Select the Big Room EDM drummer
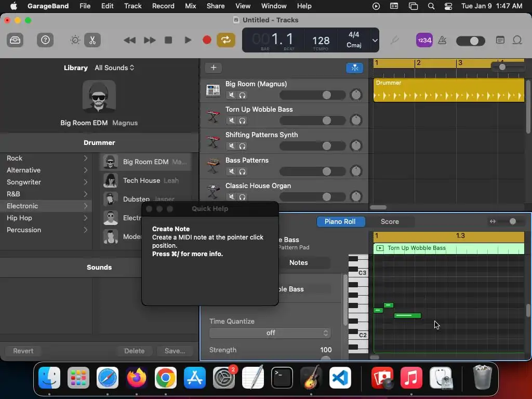The image size is (532, 399). (146, 162)
